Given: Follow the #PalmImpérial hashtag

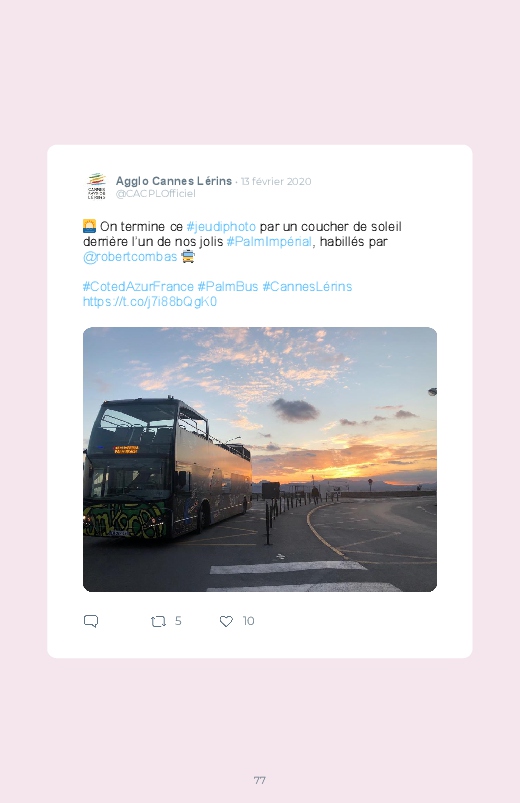Looking at the screenshot, I should tap(269, 241).
